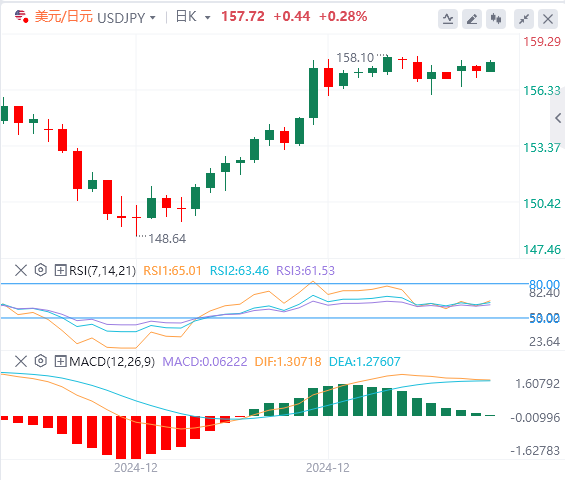
Task: Click the 158.10 high price marker
Action: pyautogui.click(x=355, y=58)
